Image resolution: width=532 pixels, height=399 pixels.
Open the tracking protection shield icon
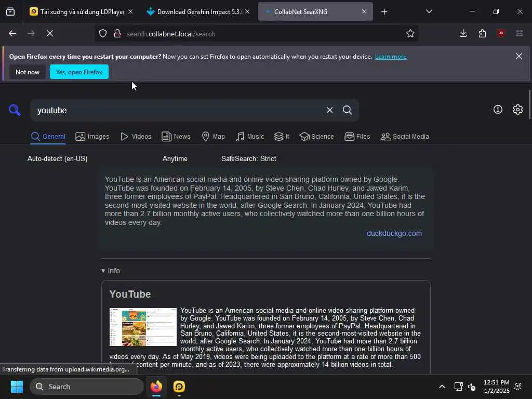tap(103, 34)
